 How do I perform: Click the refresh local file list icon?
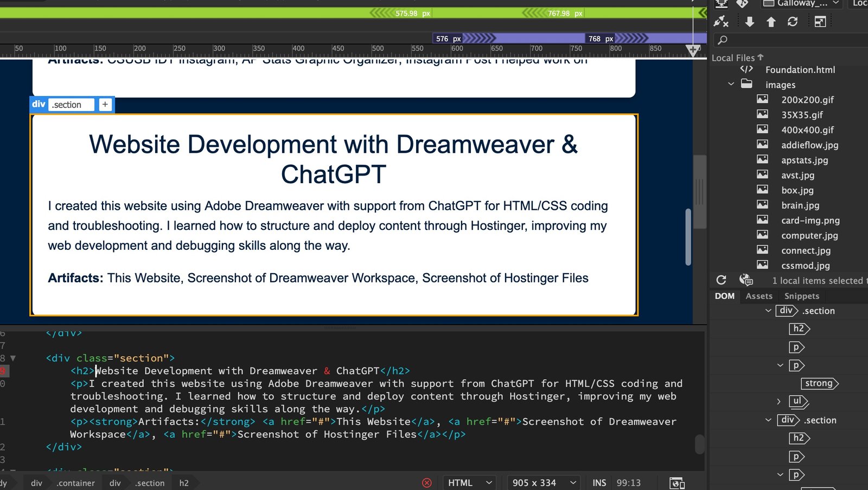tap(721, 279)
